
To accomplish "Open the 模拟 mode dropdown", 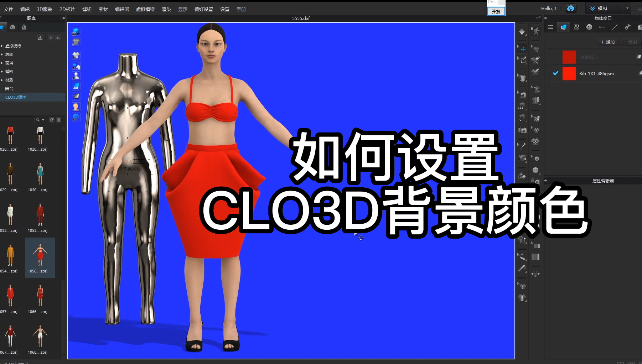I will click(x=627, y=8).
